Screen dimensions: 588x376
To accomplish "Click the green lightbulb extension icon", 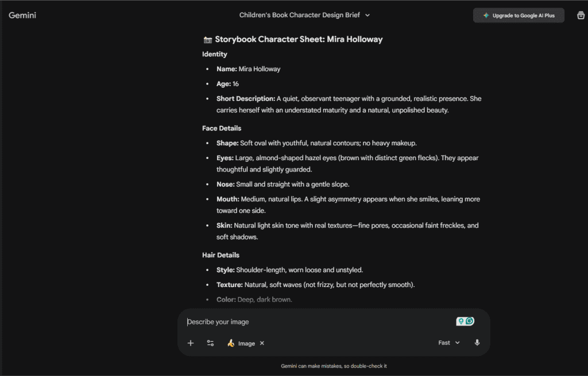I will [461, 321].
